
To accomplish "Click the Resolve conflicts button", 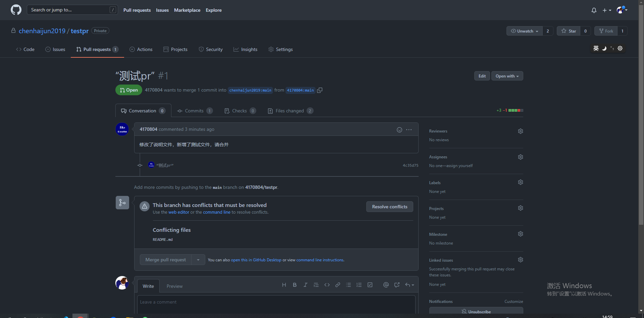I will point(390,207).
